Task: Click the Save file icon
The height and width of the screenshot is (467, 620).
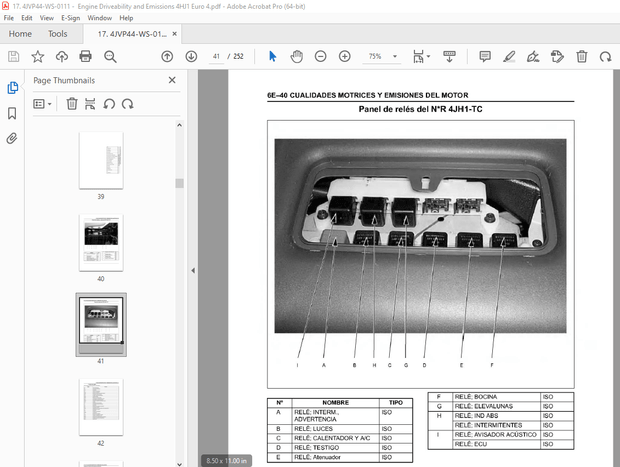Action: coord(13,57)
